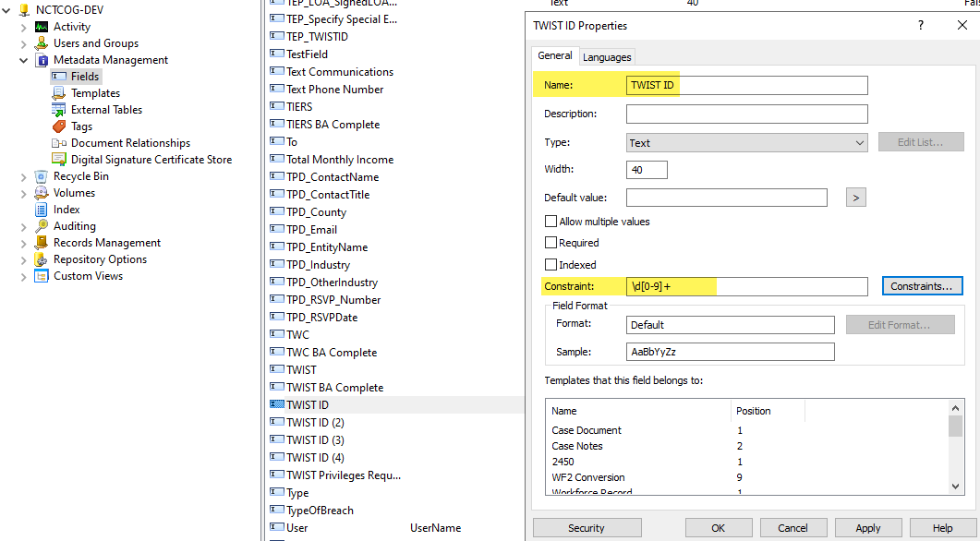Image resolution: width=980 pixels, height=541 pixels.
Task: Select the Fields node icon
Action: (59, 77)
